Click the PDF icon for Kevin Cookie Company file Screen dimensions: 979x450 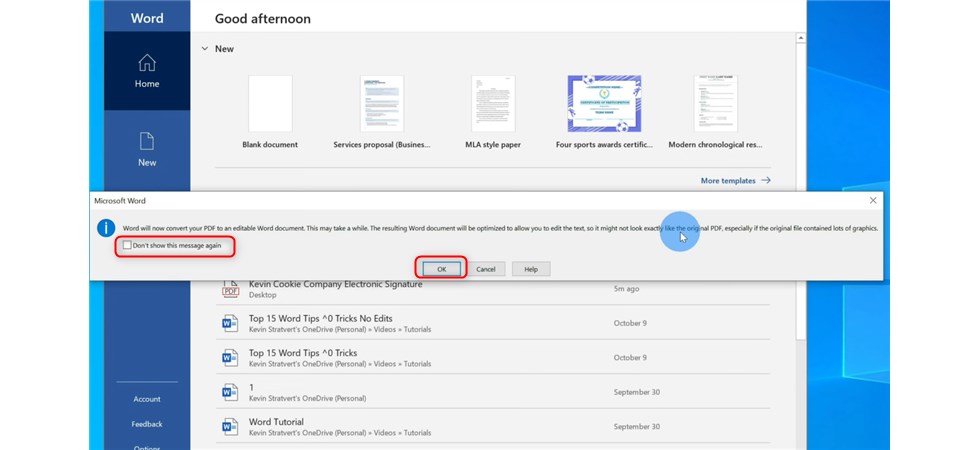230,289
